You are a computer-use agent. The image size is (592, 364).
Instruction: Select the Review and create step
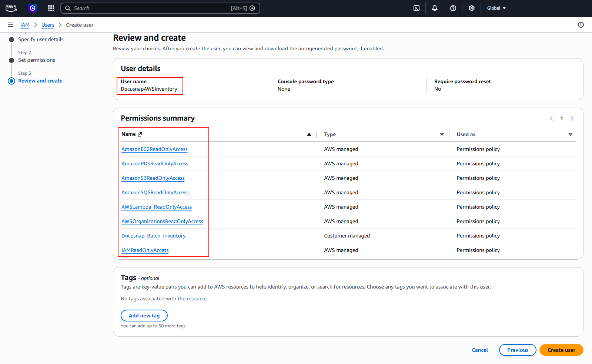pos(40,81)
